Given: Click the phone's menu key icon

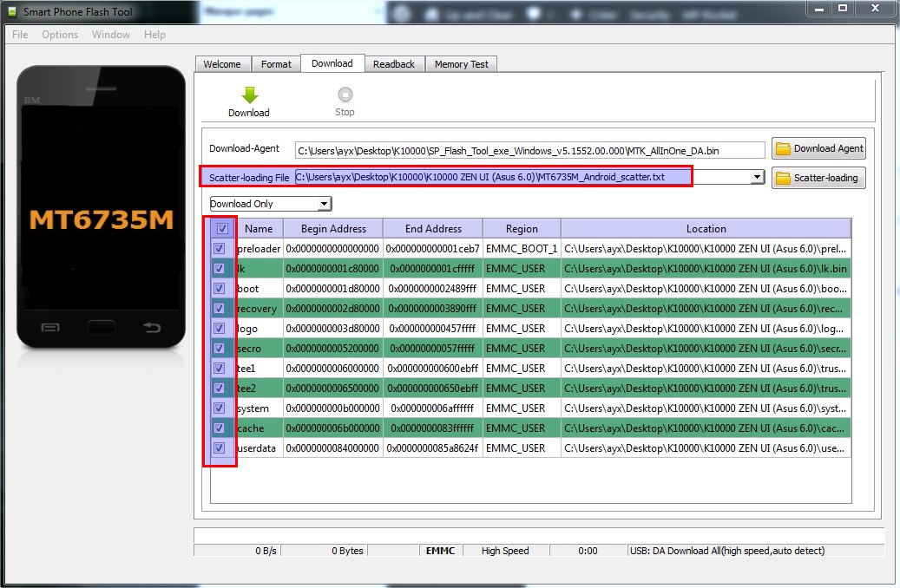Looking at the screenshot, I should click(50, 328).
